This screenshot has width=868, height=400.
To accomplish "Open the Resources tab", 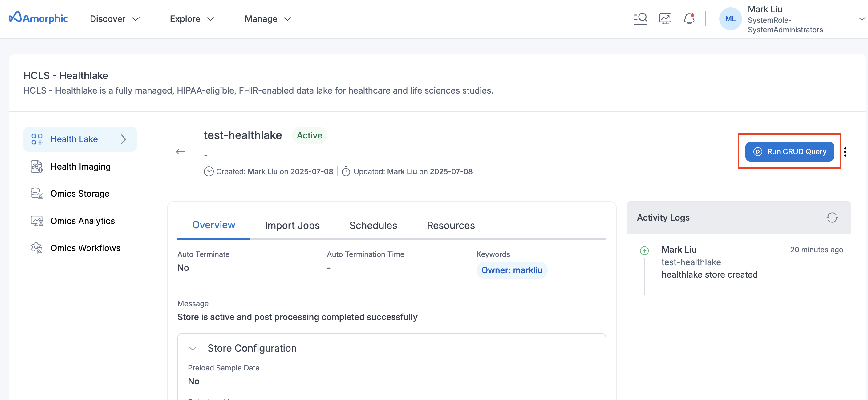I will click(x=451, y=225).
